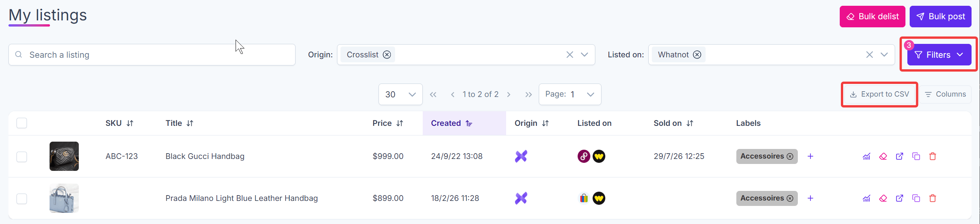980x224 pixels.
Task: Open analytics icon for Black Gucci Handbag
Action: 866,156
